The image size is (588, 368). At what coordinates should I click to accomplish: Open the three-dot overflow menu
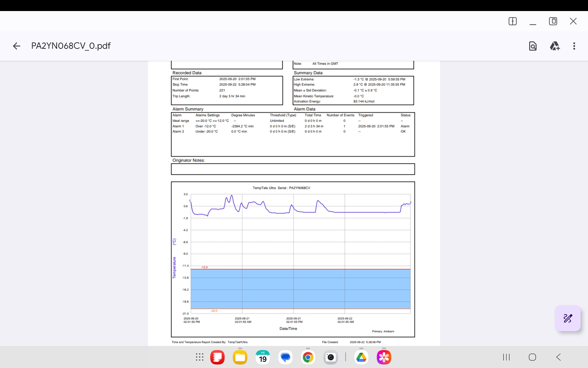[x=574, y=46]
